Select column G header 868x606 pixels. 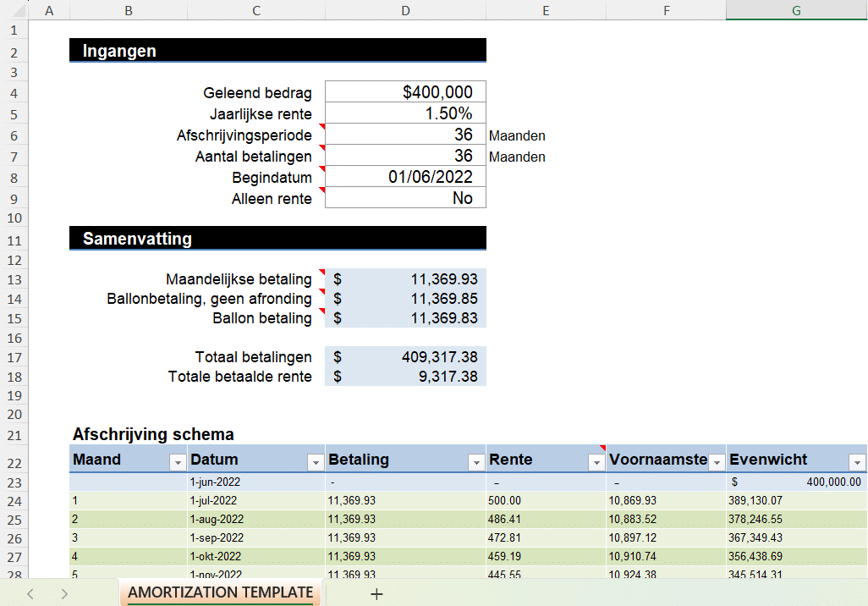point(796,10)
